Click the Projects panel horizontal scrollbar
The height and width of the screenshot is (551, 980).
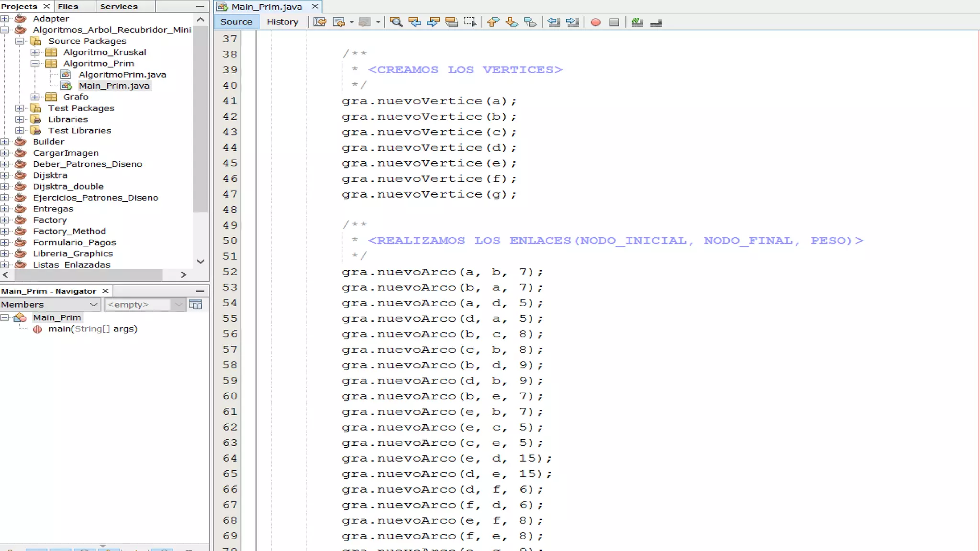pyautogui.click(x=89, y=275)
